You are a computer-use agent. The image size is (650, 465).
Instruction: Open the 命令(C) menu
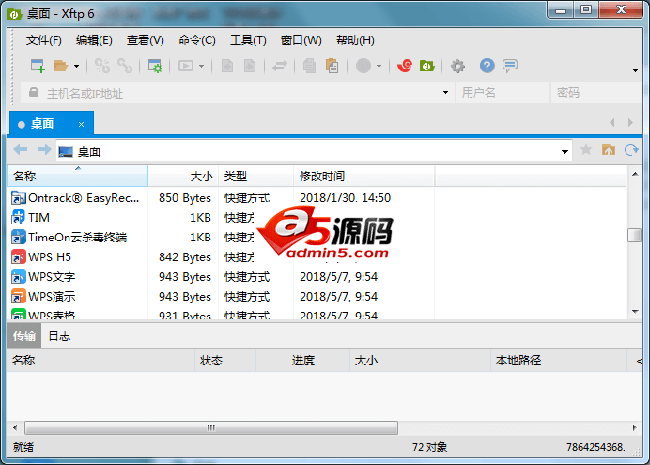pyautogui.click(x=197, y=40)
